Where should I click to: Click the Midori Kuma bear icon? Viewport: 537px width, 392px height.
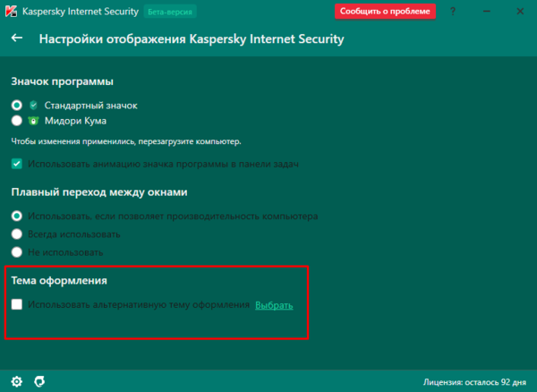click(x=33, y=121)
